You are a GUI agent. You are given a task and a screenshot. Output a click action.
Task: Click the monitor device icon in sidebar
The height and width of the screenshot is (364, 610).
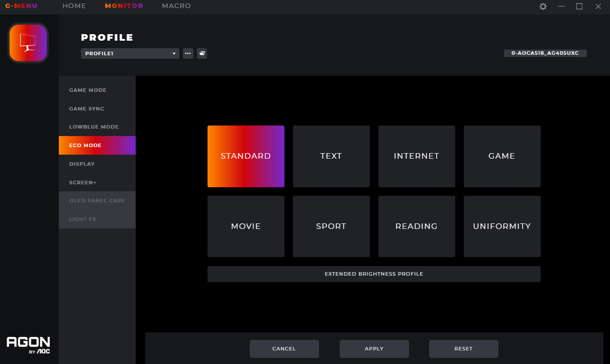[x=28, y=43]
